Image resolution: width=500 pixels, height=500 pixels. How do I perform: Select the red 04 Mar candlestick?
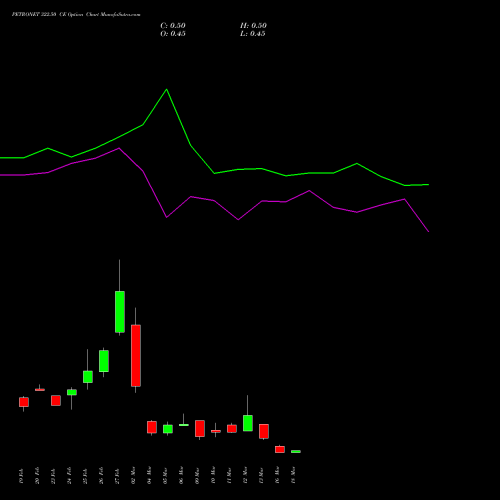coord(152,427)
